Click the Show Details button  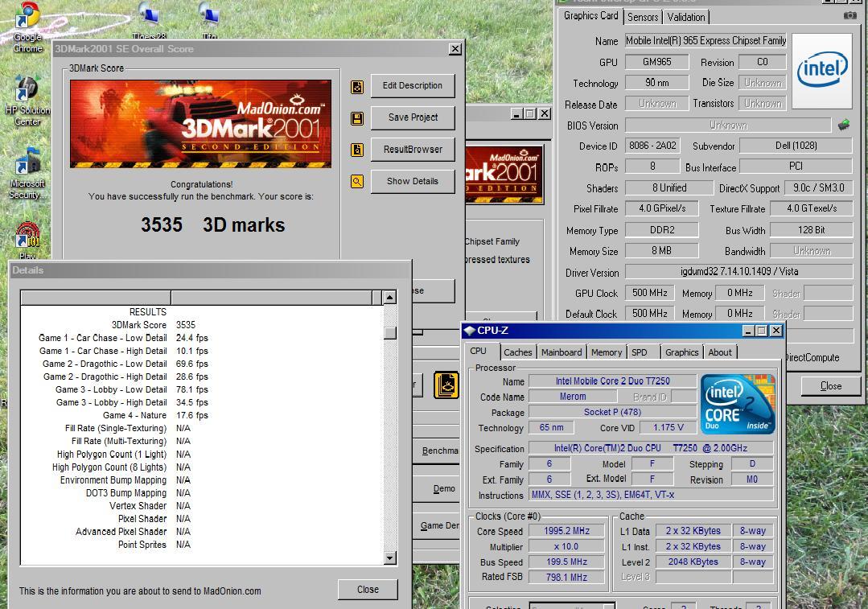pyautogui.click(x=413, y=181)
